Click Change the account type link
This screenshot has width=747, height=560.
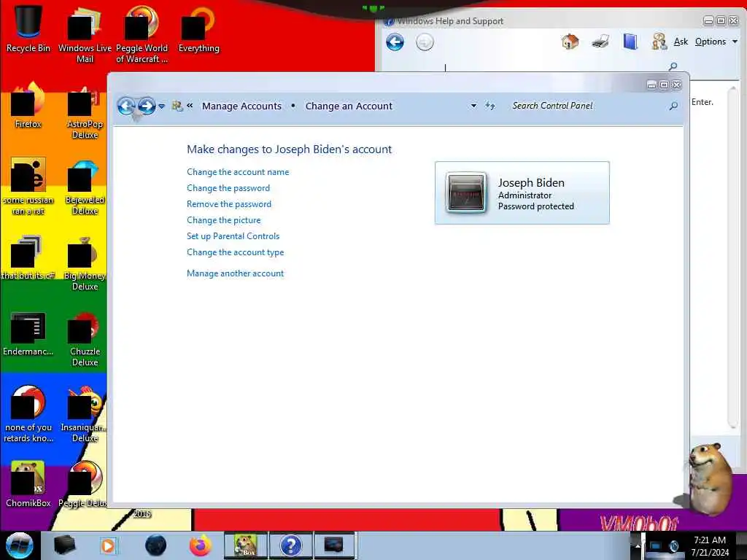pyautogui.click(x=236, y=252)
